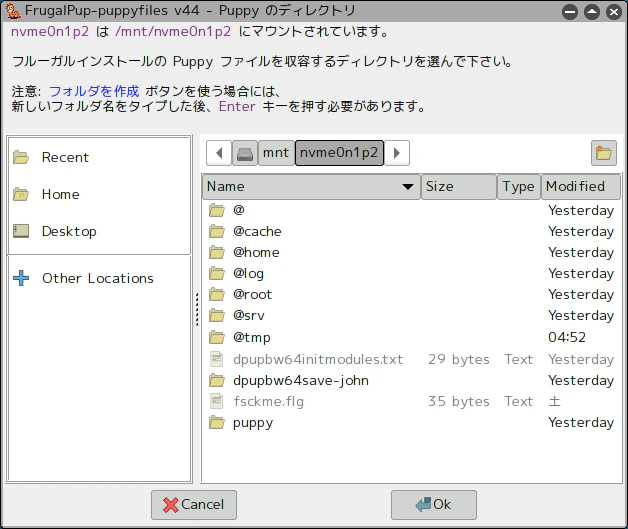Select the @srv folder

pyautogui.click(x=411, y=316)
